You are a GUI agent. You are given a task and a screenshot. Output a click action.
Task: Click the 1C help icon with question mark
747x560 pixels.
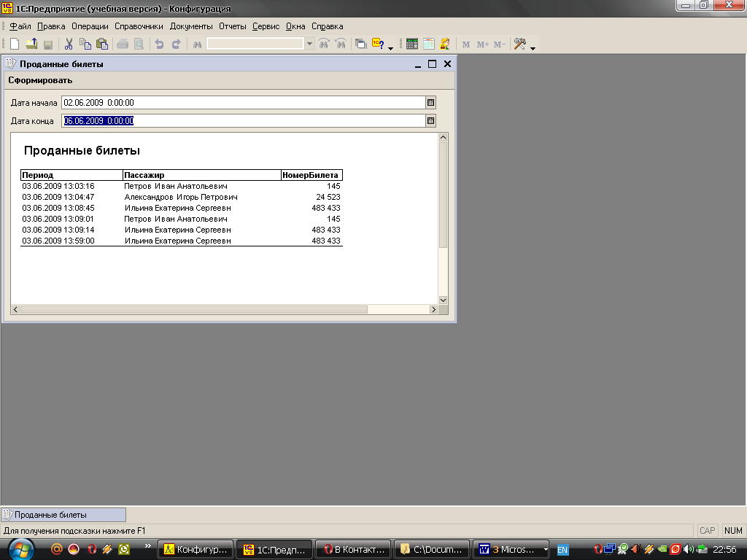click(377, 44)
